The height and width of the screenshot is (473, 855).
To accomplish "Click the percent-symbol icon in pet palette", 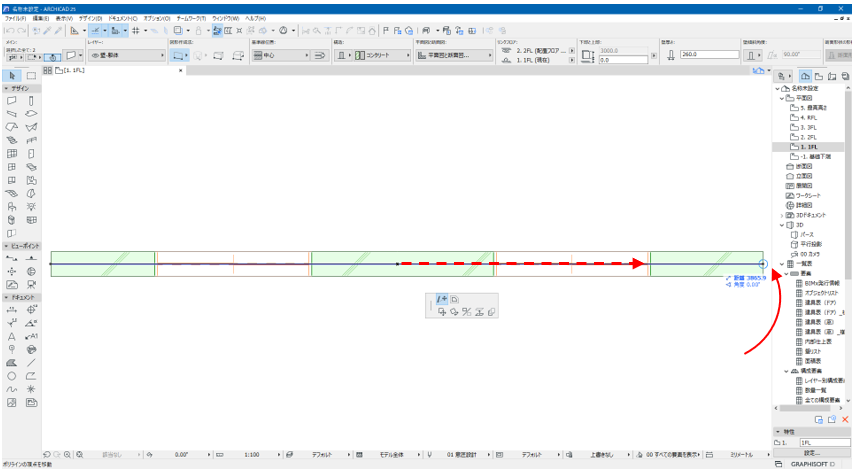I will click(466, 312).
